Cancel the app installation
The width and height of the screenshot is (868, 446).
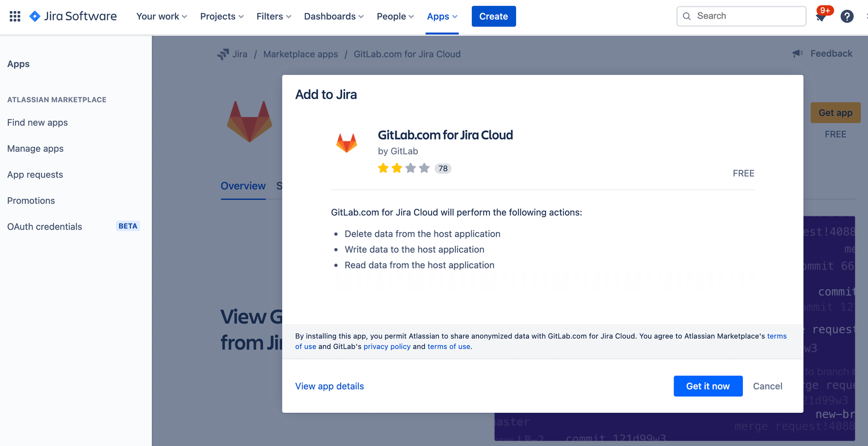768,386
